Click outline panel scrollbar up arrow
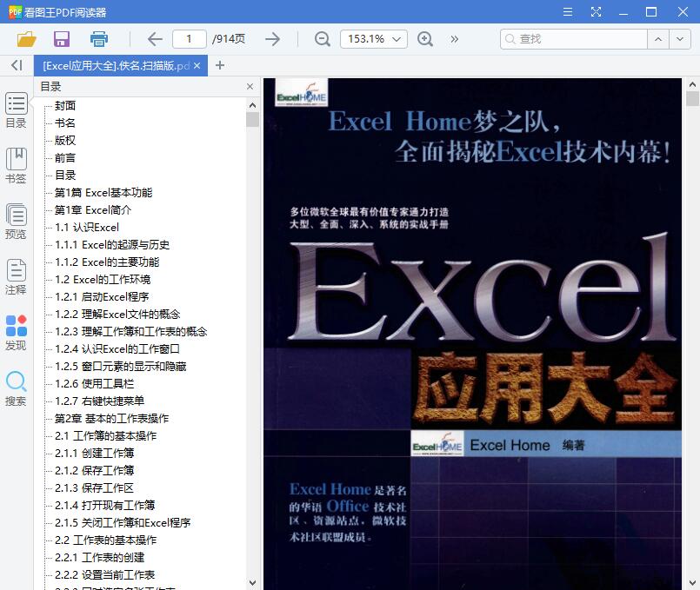The width and height of the screenshot is (700, 590). (253, 106)
